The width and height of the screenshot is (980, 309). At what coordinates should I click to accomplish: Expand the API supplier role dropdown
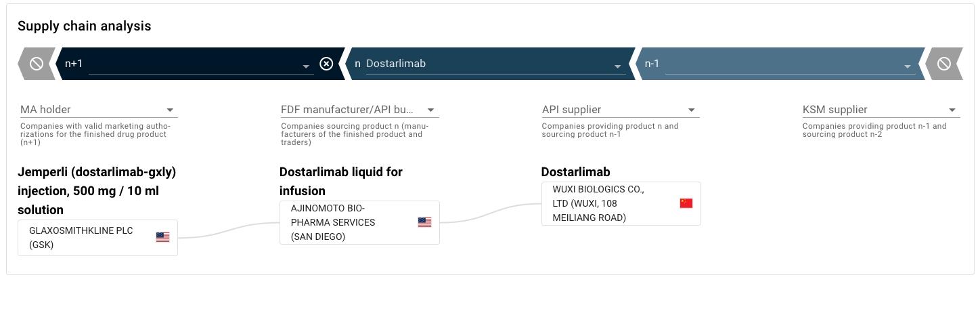pyautogui.click(x=691, y=110)
